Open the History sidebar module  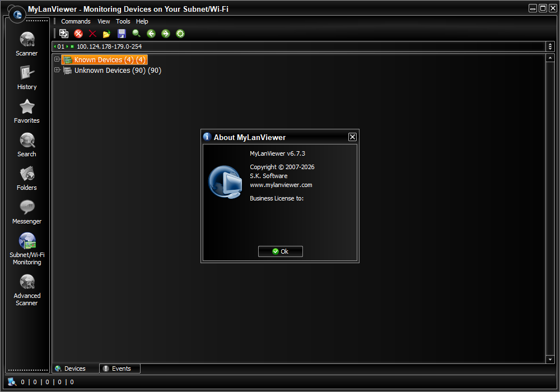(27, 77)
